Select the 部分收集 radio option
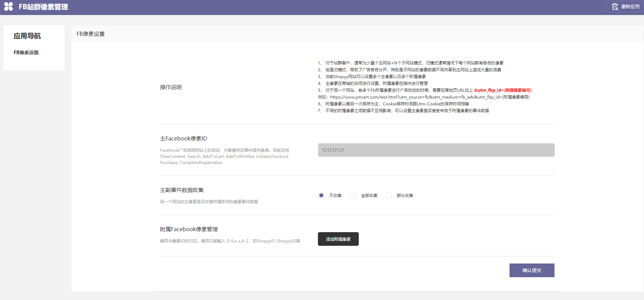 pyautogui.click(x=389, y=195)
